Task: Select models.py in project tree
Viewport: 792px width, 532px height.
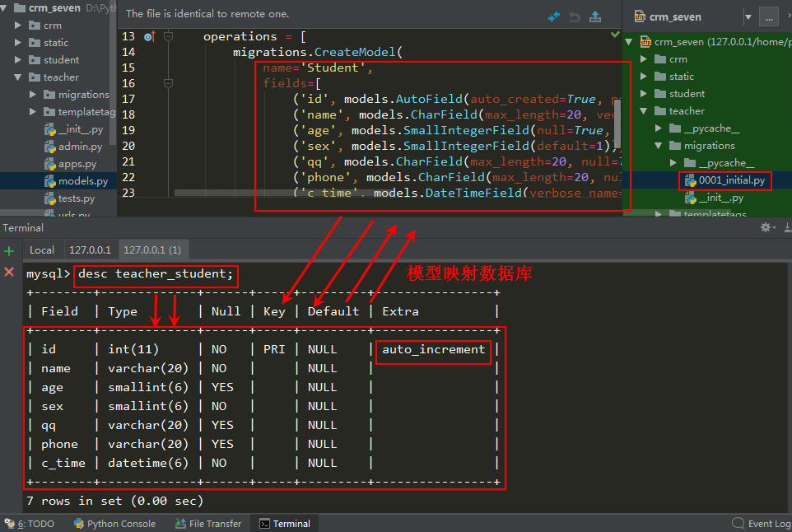Action: point(76,181)
